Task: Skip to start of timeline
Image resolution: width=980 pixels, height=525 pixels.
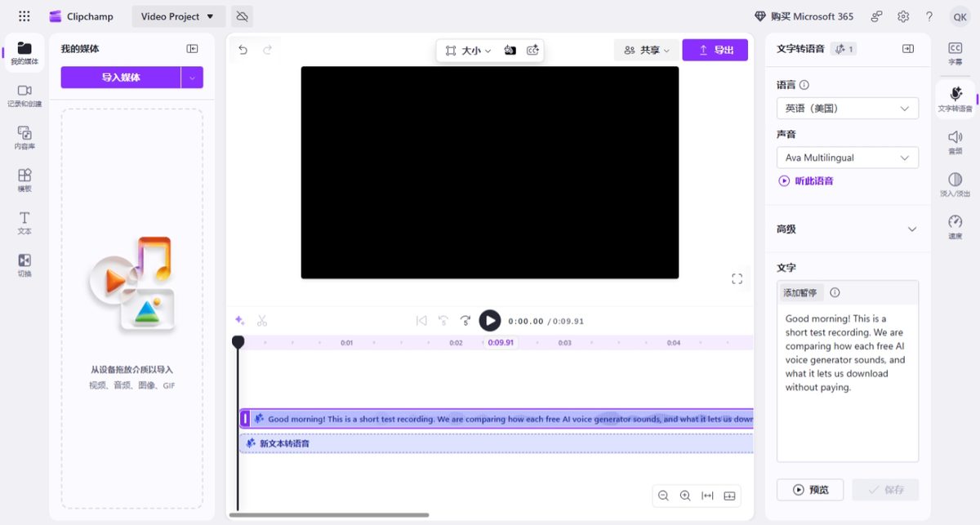Action: pos(421,321)
